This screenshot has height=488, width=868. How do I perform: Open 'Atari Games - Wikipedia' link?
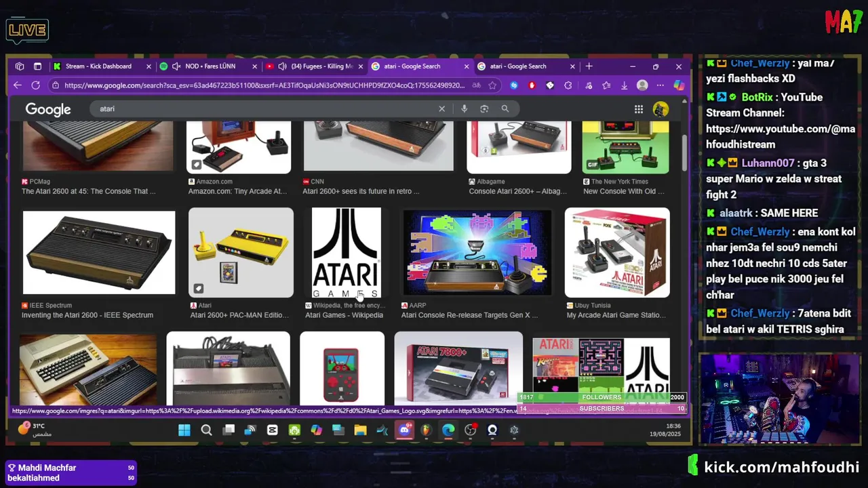tap(344, 315)
